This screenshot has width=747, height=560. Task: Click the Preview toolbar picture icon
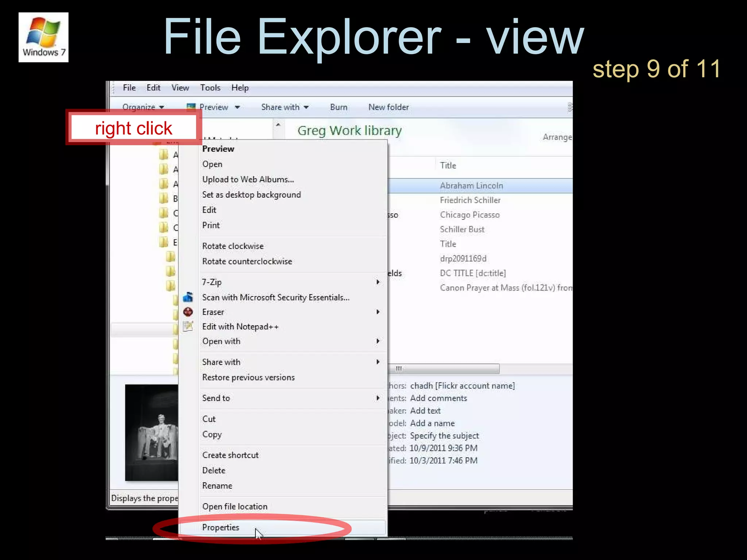(191, 107)
